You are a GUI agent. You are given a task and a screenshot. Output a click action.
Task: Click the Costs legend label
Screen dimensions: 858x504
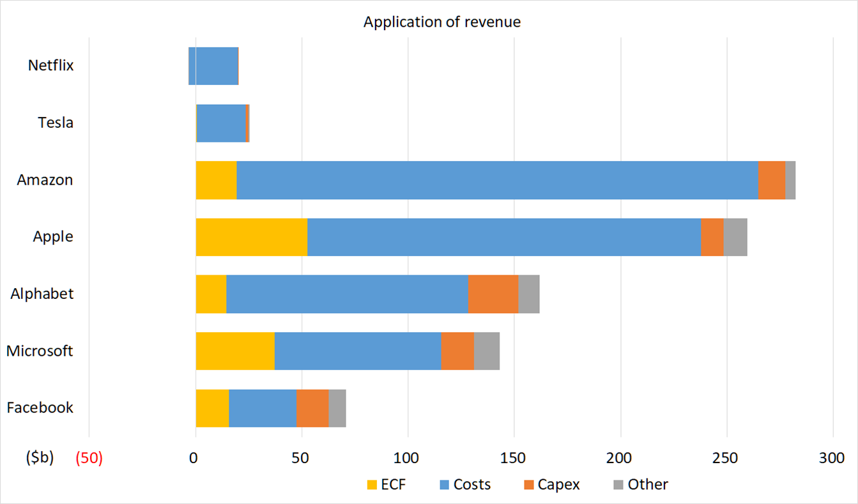tap(472, 485)
